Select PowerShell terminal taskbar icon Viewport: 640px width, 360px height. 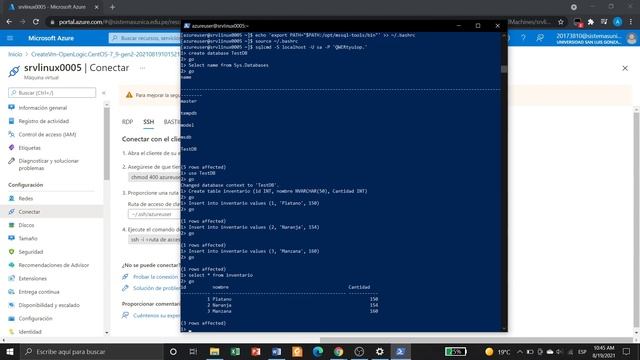pyautogui.click(x=400, y=351)
